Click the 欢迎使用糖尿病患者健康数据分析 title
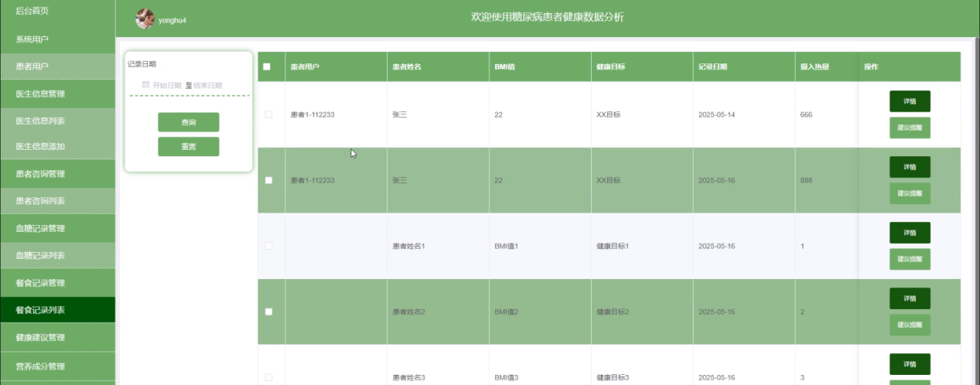This screenshot has width=980, height=385. 548,17
